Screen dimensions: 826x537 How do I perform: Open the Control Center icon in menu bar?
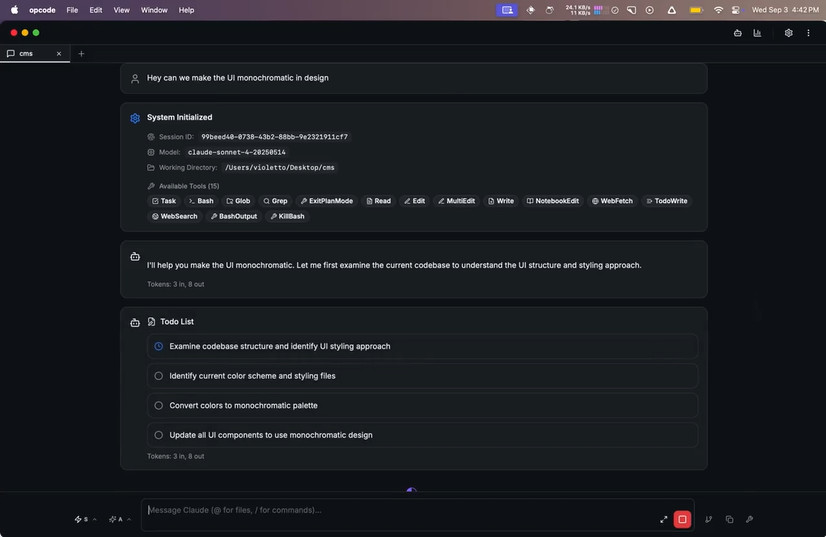click(736, 10)
